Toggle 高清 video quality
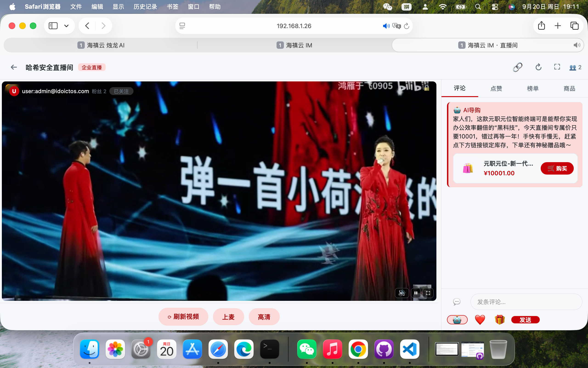The width and height of the screenshot is (588, 368). click(264, 317)
